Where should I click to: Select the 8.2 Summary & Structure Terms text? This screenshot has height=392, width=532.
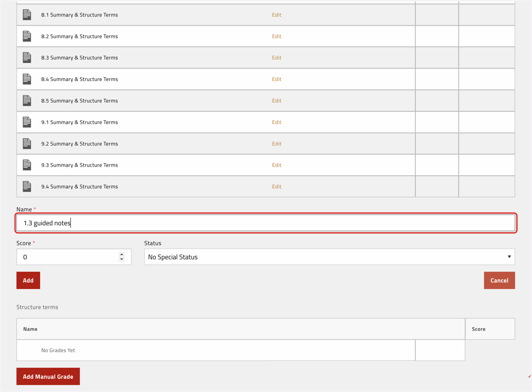[x=80, y=36]
